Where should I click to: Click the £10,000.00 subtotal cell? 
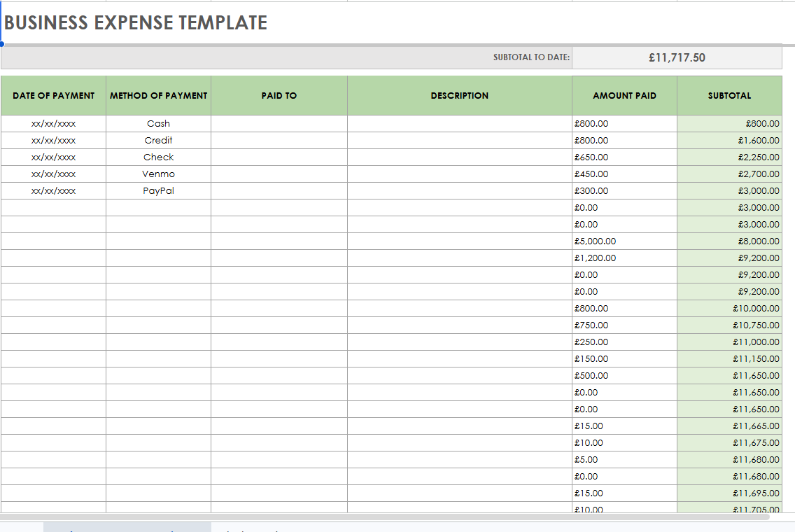coord(729,308)
